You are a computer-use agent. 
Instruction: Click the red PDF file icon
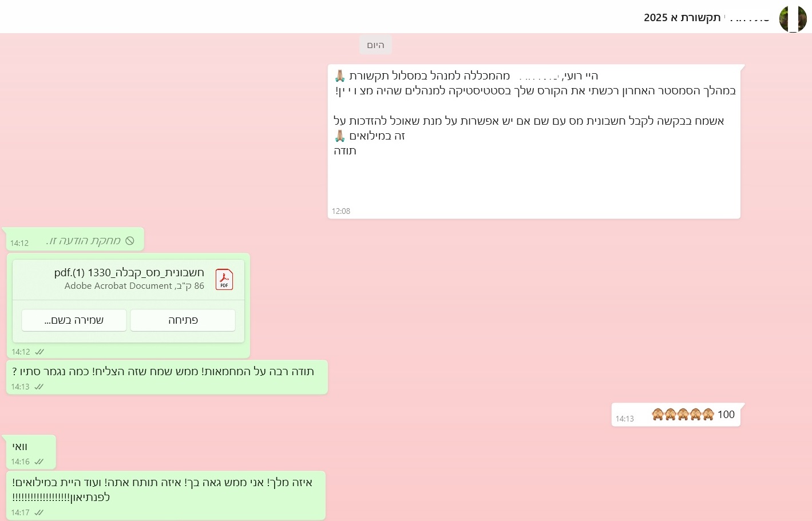[224, 280]
